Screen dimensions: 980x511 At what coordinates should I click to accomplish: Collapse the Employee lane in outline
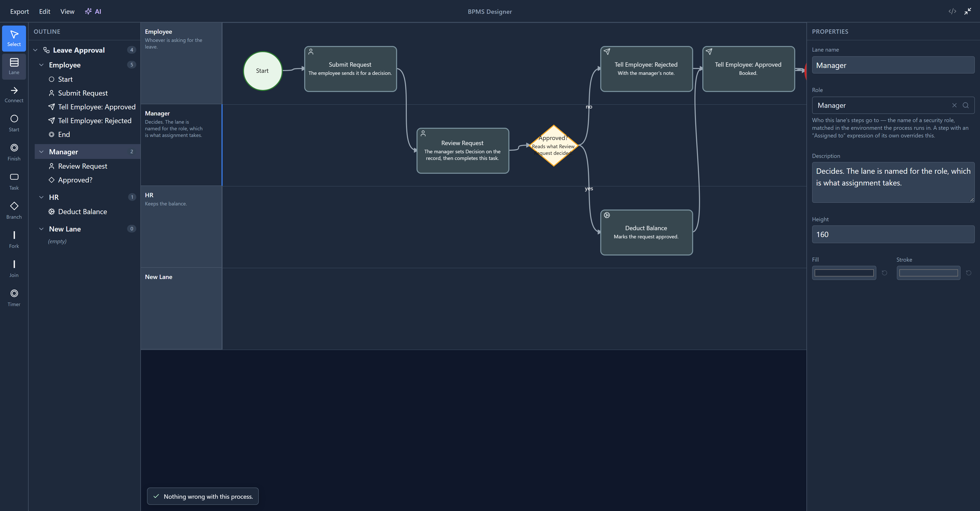(x=41, y=65)
